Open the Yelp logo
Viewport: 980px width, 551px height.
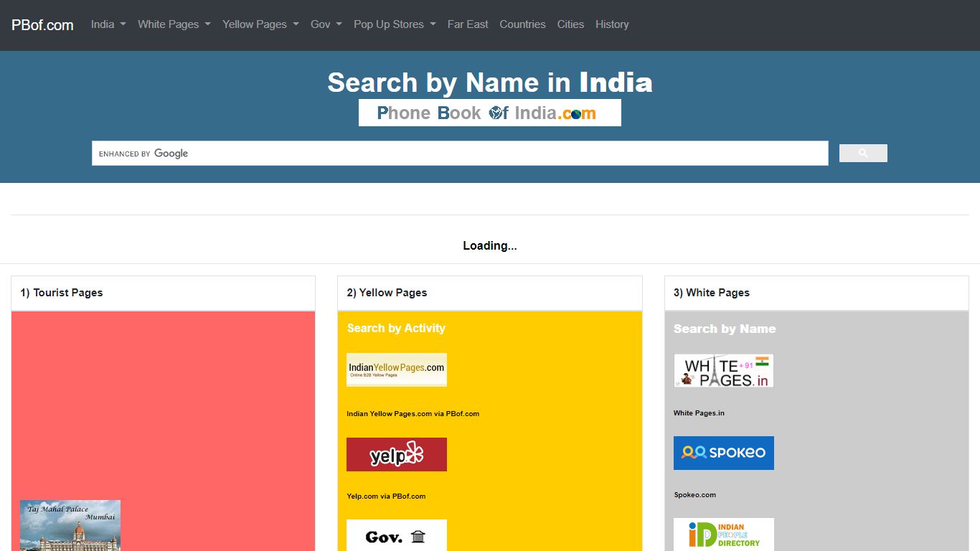click(397, 454)
